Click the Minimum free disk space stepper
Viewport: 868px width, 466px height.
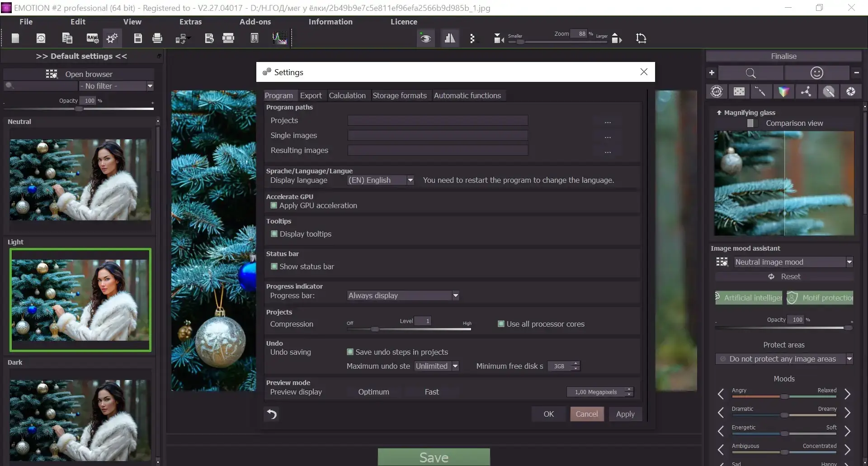(x=576, y=366)
